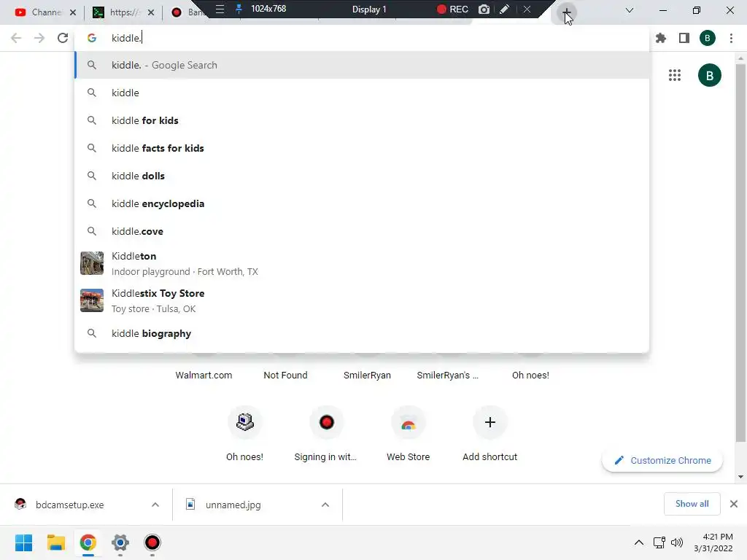
Task: Open Windows Start menu
Action: tap(23, 542)
